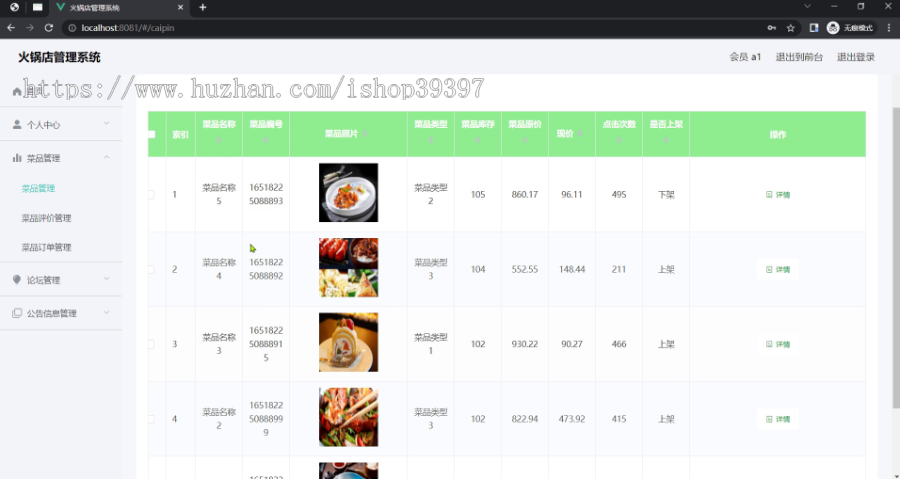Open 详情 for row 菜品名称4

(x=778, y=269)
